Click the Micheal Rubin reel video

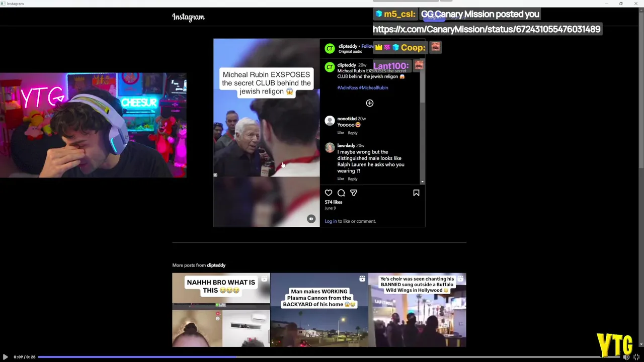coord(266,133)
